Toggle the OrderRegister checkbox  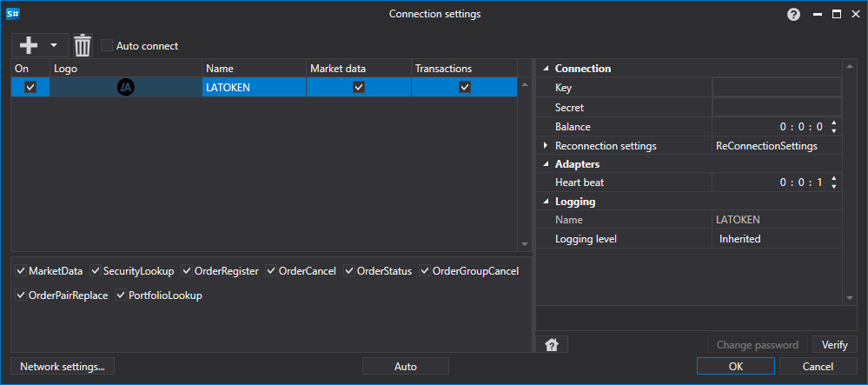(x=187, y=271)
